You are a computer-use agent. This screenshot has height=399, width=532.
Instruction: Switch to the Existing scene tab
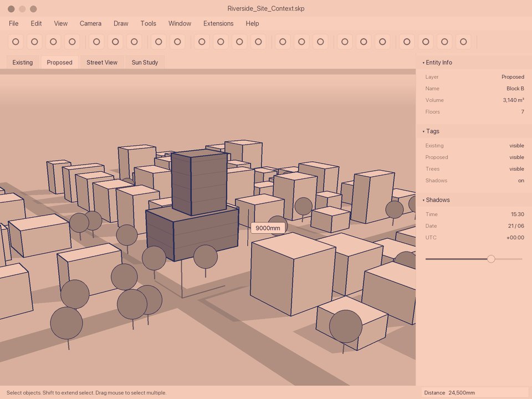coord(23,63)
